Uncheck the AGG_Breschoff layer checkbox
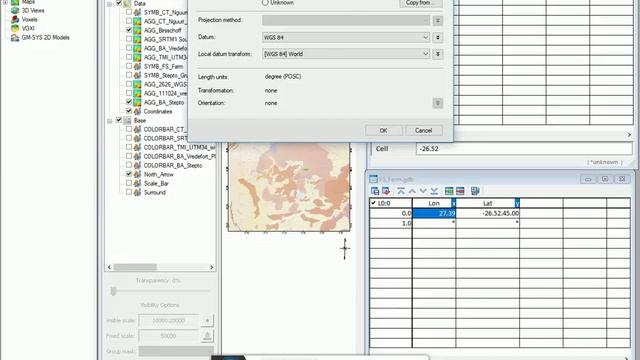 click(129, 30)
